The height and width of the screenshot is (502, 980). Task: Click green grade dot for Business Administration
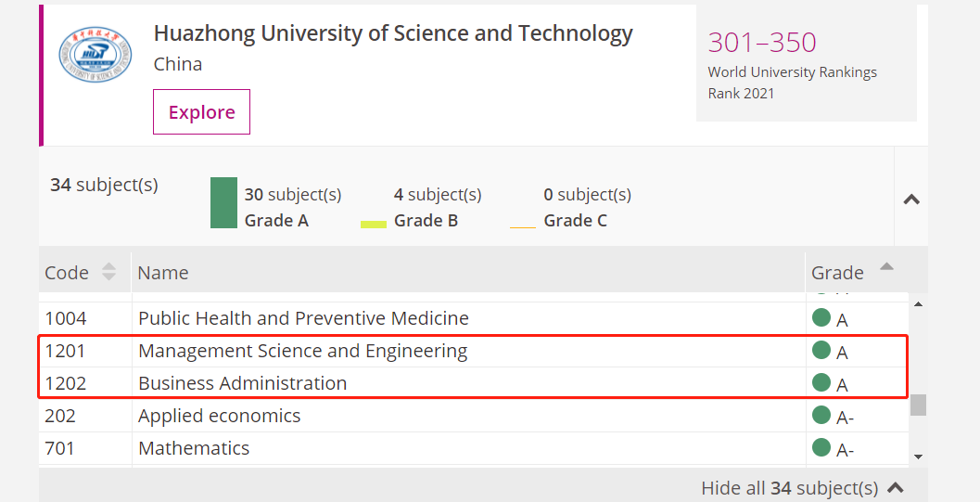(821, 382)
